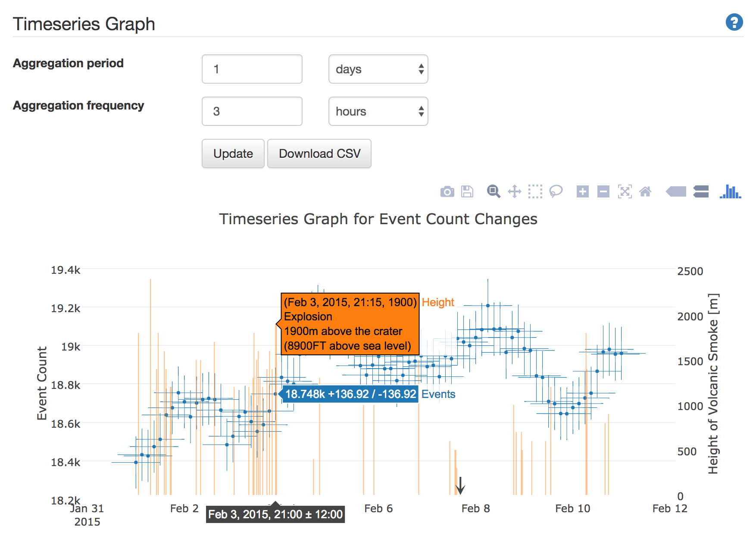Click the autoscale axes icon

click(x=625, y=191)
